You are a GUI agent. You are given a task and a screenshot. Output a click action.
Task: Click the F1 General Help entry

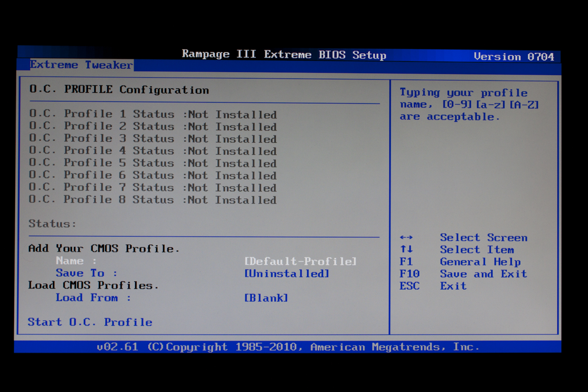tap(460, 262)
